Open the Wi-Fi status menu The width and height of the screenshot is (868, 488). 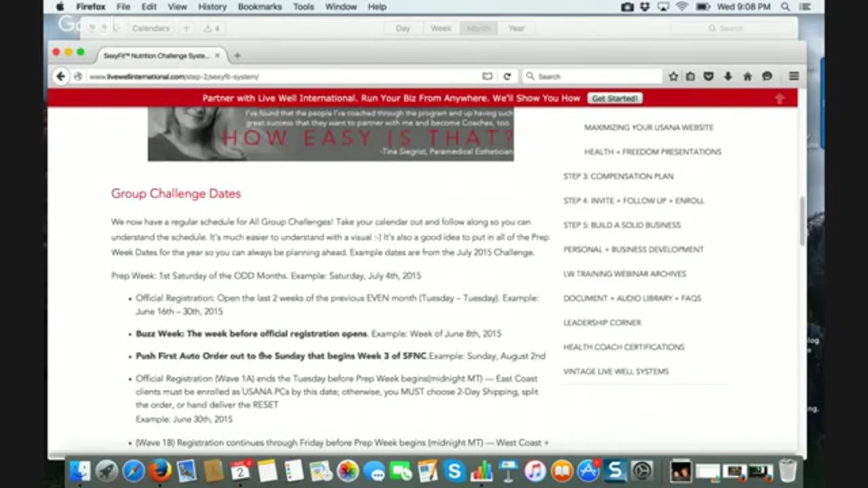pyautogui.click(x=682, y=7)
